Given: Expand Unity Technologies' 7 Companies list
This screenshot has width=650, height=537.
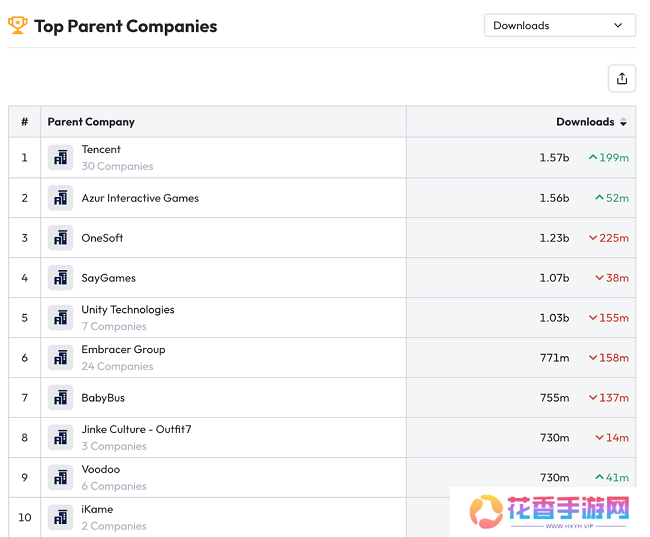Looking at the screenshot, I should coord(114,327).
